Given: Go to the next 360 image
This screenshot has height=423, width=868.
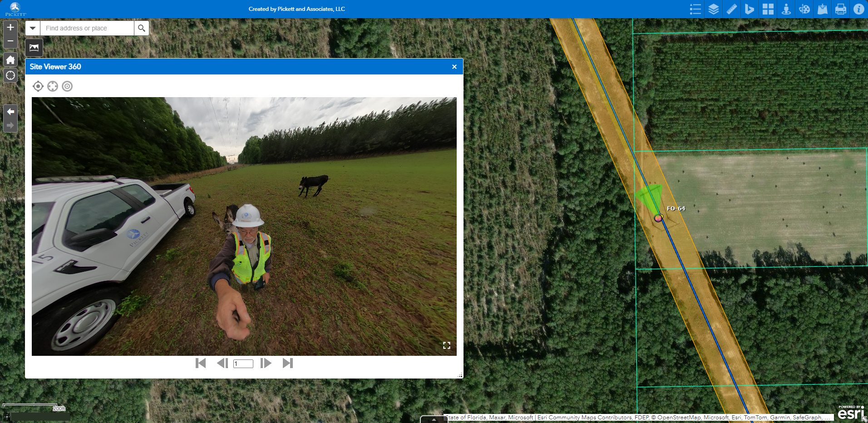Looking at the screenshot, I should click(x=266, y=363).
